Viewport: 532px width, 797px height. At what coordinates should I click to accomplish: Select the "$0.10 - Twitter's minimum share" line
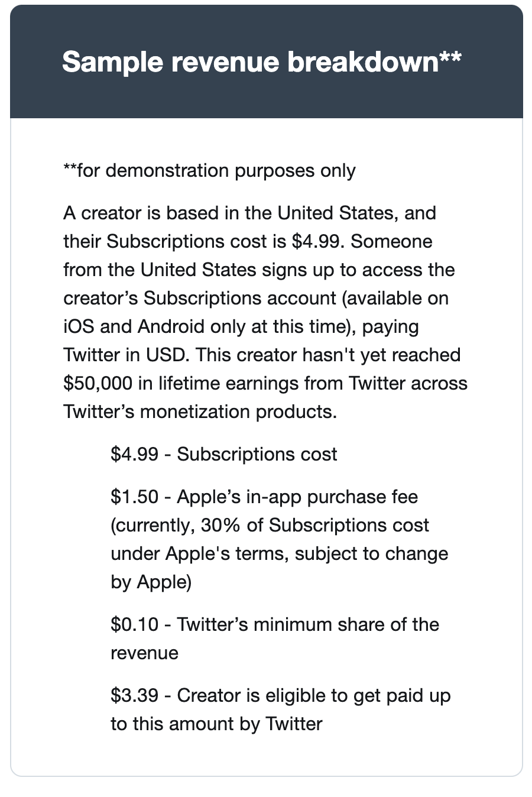[x=274, y=624]
